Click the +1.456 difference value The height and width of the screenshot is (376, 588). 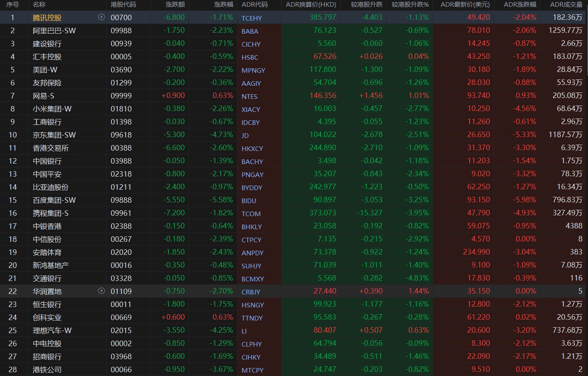click(371, 96)
